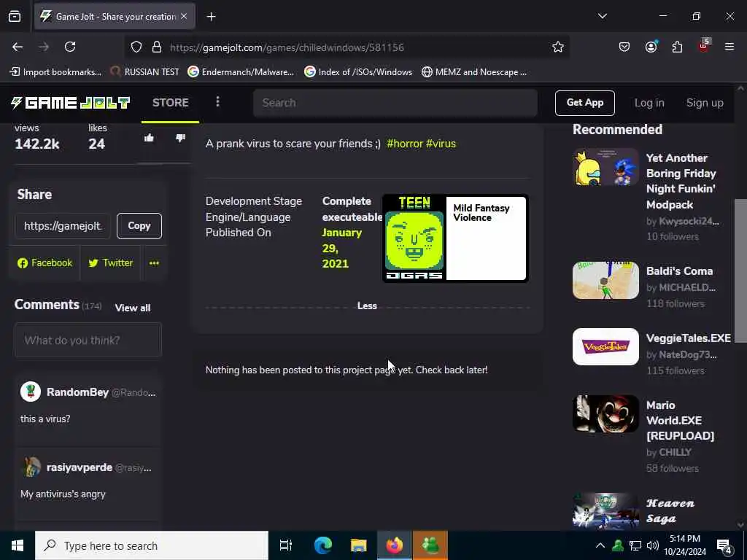
Task: Switch to the STORE tab
Action: [x=170, y=103]
